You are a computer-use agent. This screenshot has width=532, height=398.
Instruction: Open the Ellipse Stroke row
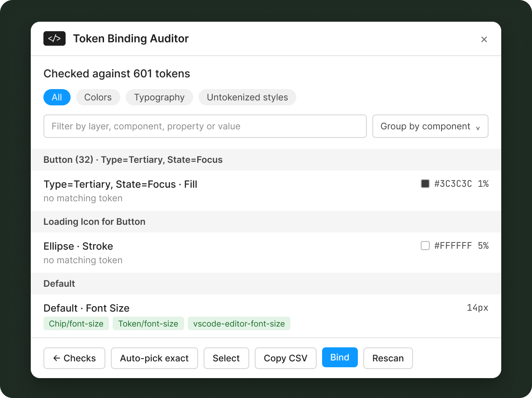tap(266, 252)
